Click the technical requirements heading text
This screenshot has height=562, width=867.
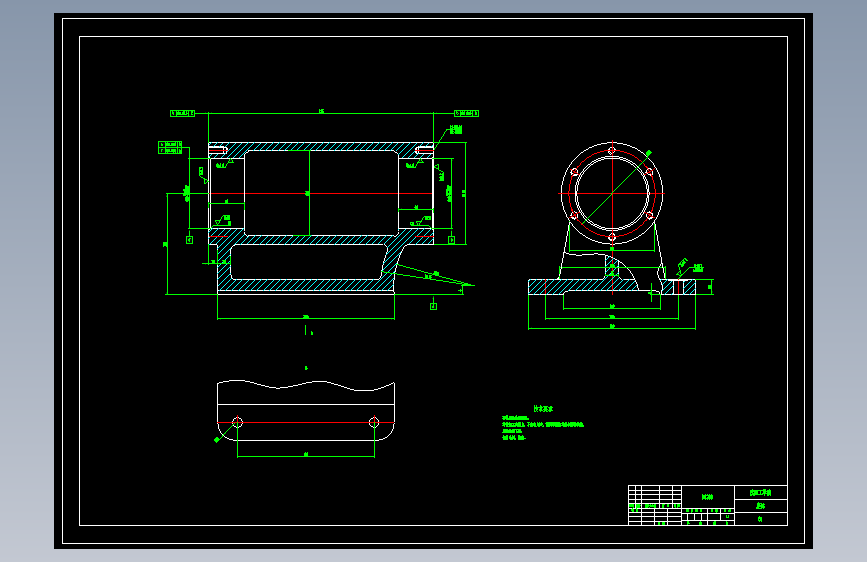coord(543,409)
